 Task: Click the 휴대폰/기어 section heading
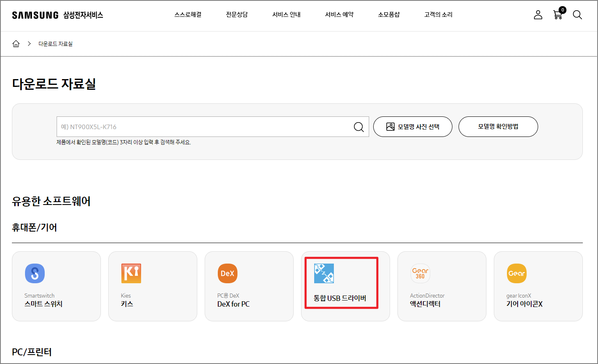click(x=34, y=227)
